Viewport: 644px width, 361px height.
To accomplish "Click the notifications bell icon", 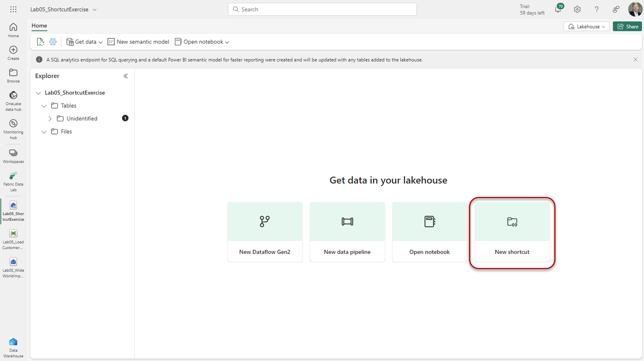I will click(x=558, y=9).
